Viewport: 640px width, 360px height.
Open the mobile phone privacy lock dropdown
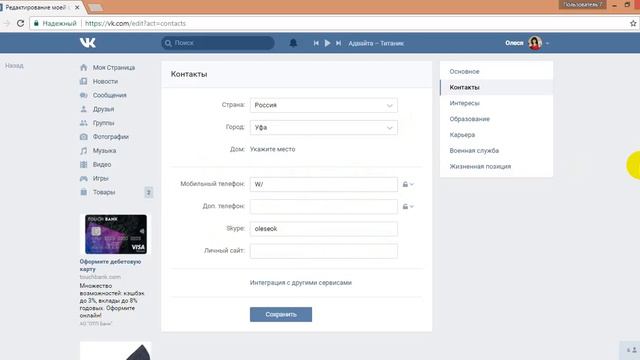click(x=408, y=184)
